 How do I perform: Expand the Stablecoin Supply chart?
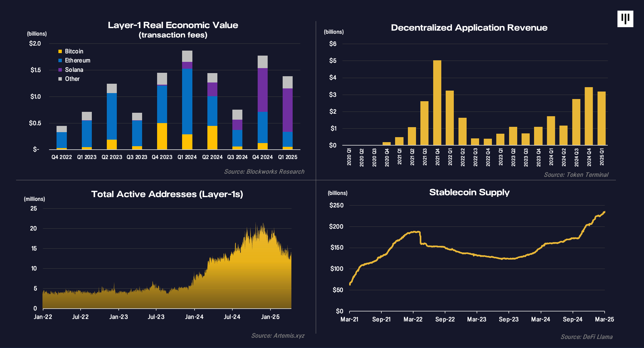(x=469, y=193)
